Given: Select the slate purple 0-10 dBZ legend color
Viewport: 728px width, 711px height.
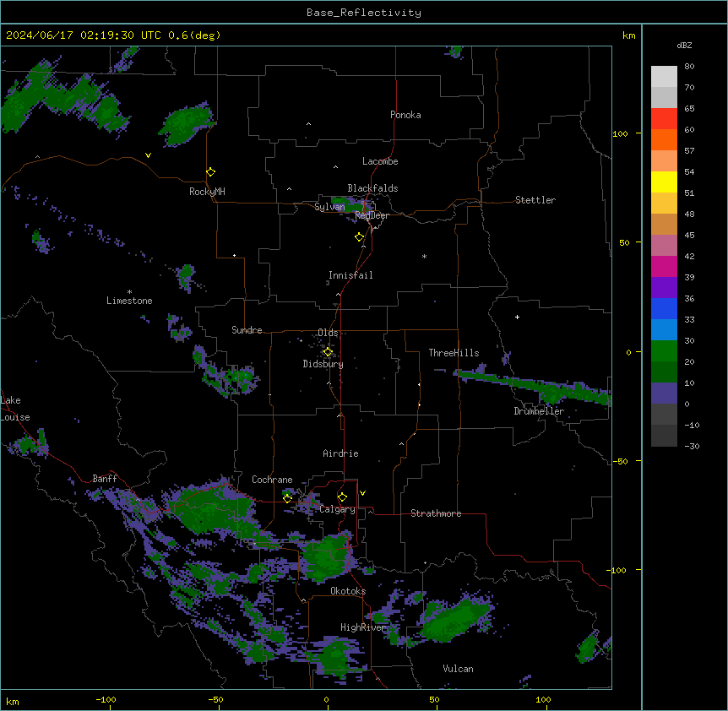Looking at the screenshot, I should tap(664, 393).
